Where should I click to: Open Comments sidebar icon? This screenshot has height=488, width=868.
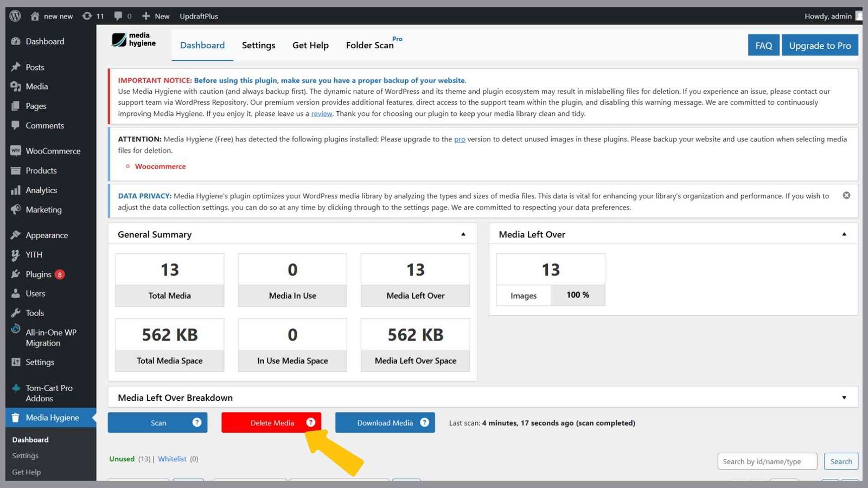(x=16, y=125)
